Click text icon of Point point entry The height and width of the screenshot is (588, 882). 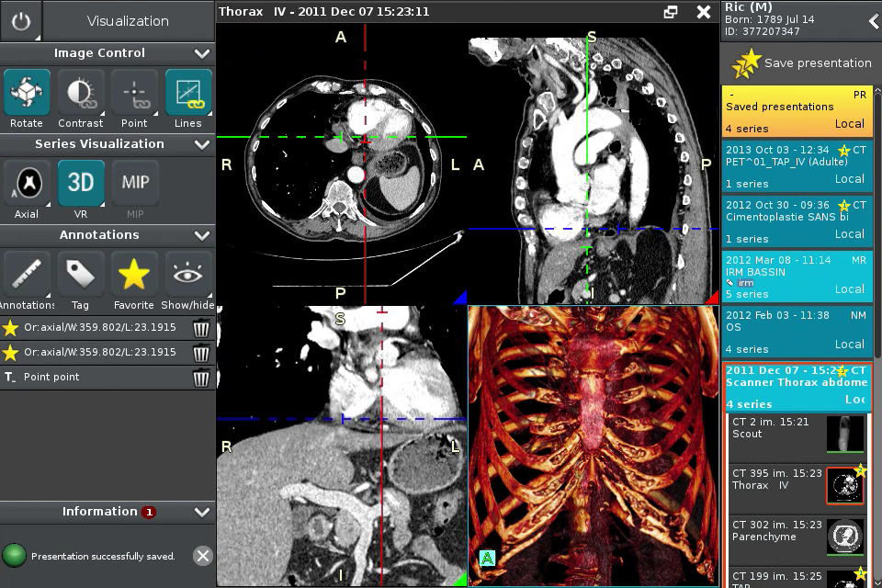click(x=10, y=377)
